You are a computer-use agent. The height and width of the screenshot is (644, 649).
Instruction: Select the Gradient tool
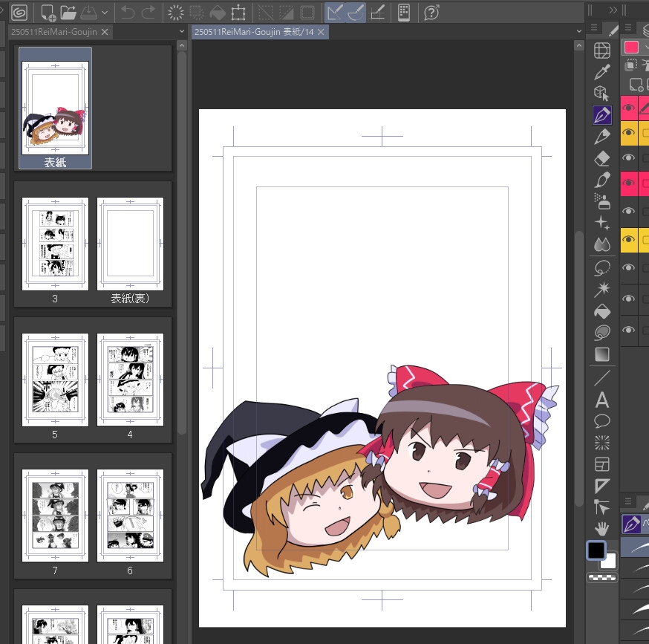click(602, 354)
